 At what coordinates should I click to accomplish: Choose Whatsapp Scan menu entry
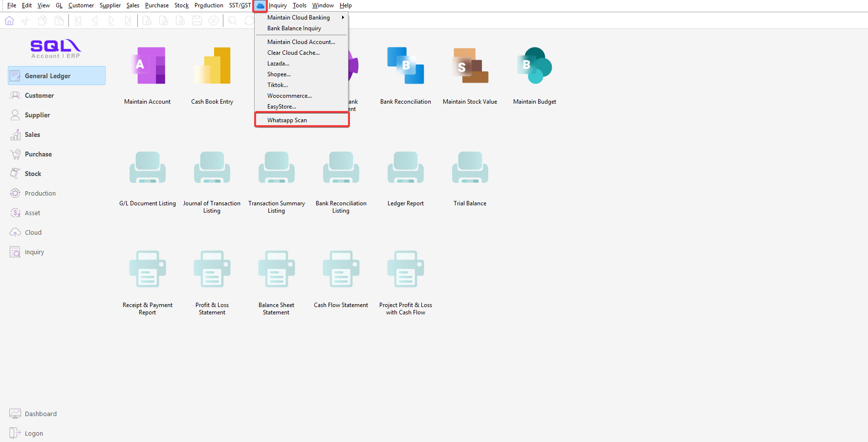(x=302, y=120)
